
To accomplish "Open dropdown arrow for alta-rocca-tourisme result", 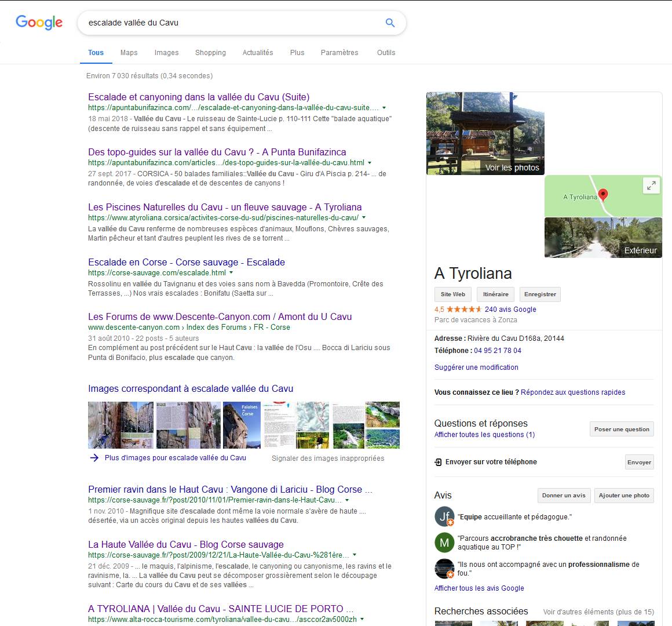I will (x=362, y=619).
